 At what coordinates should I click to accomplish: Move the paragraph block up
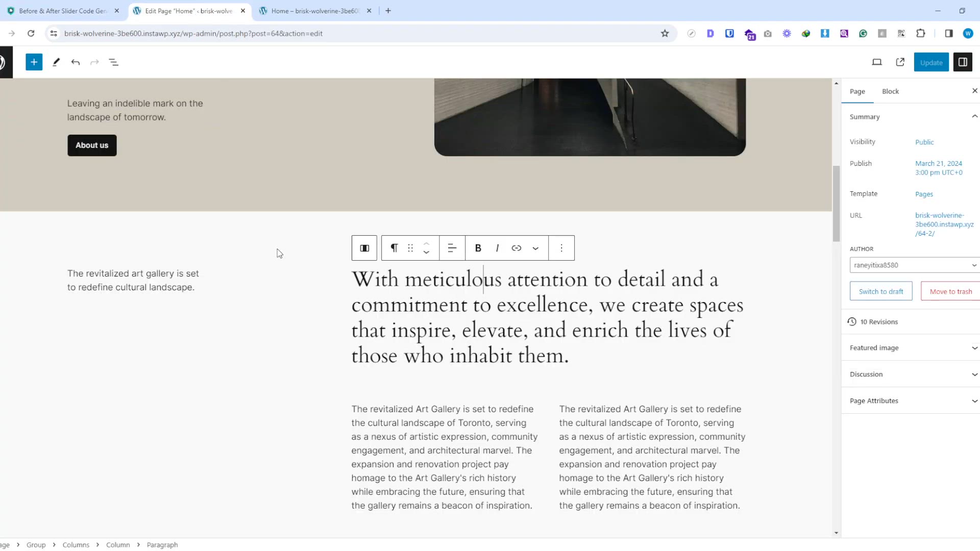tap(426, 243)
